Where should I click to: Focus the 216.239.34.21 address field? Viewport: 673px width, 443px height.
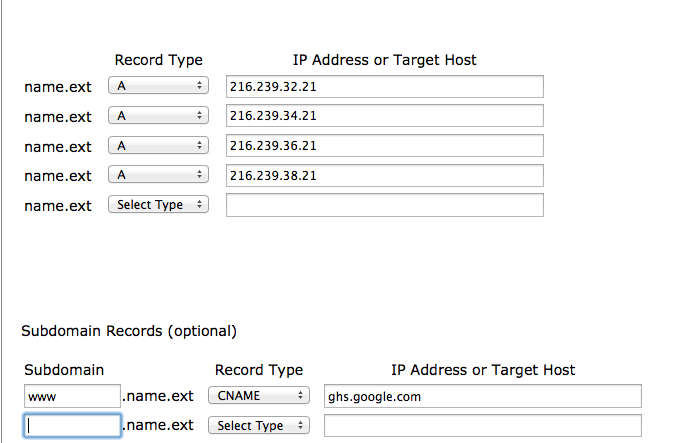(x=384, y=116)
